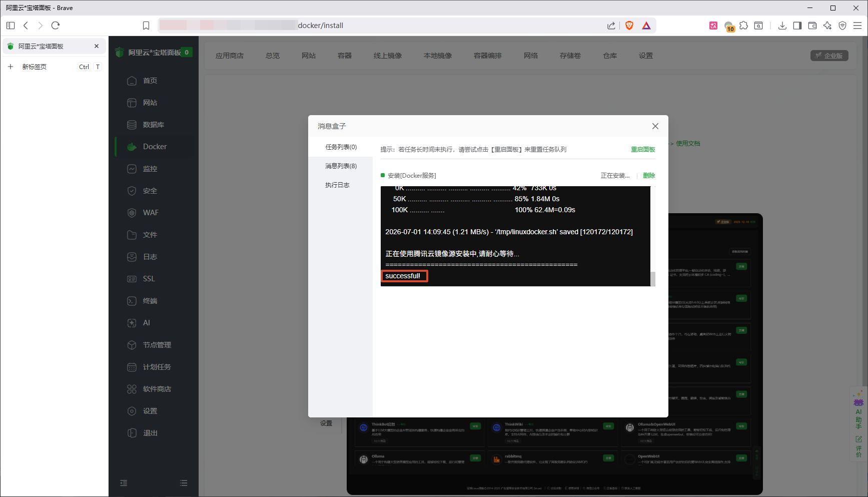868x497 pixels.
Task: Reload the page with the refresh icon
Action: click(56, 26)
